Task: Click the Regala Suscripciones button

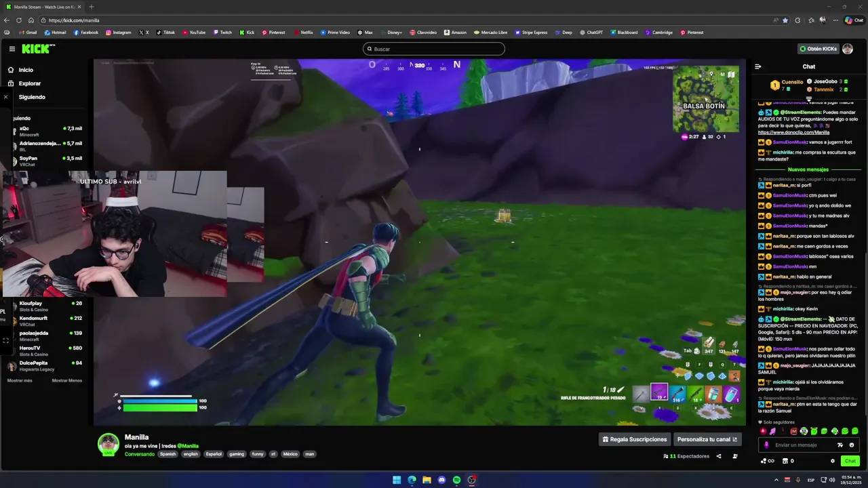Action: click(635, 439)
